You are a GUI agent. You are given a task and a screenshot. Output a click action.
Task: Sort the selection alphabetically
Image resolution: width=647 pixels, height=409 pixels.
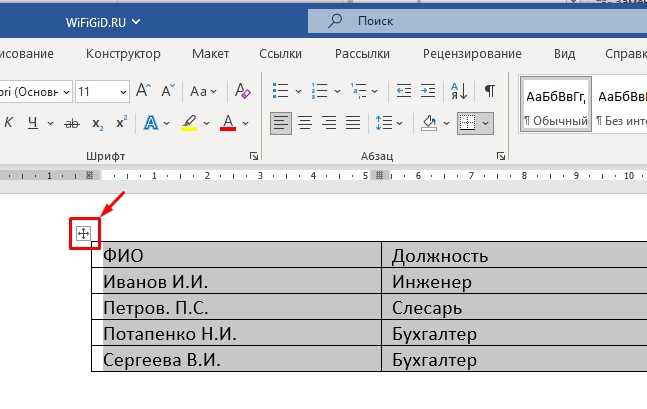pos(459,91)
